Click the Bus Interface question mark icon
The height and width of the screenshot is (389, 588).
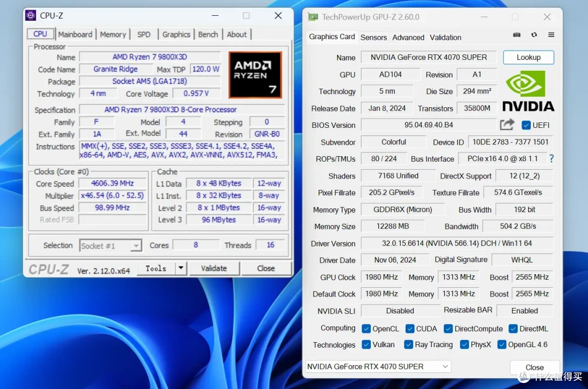pyautogui.click(x=551, y=158)
